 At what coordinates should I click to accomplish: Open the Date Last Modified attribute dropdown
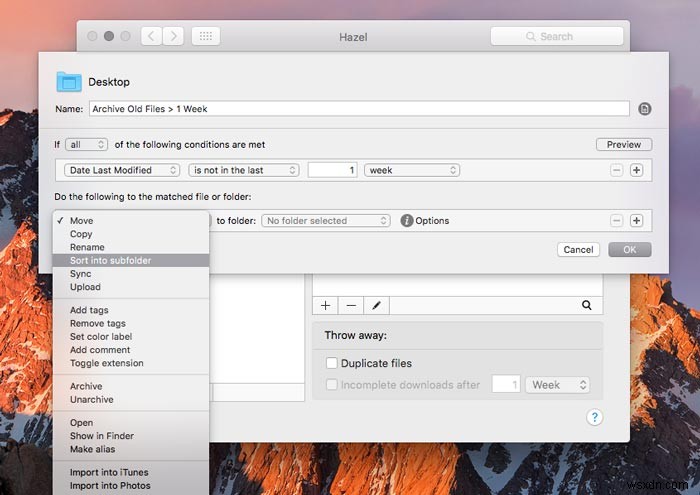pos(122,170)
